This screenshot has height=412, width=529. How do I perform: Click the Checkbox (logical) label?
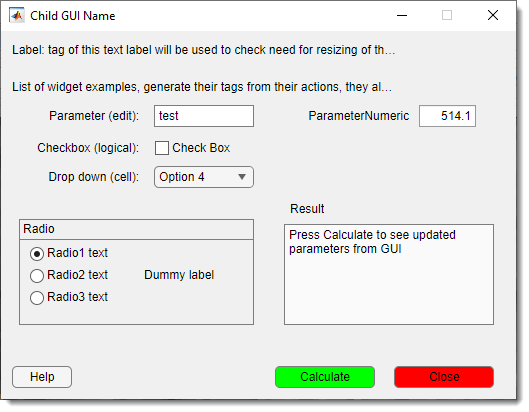pos(88,148)
